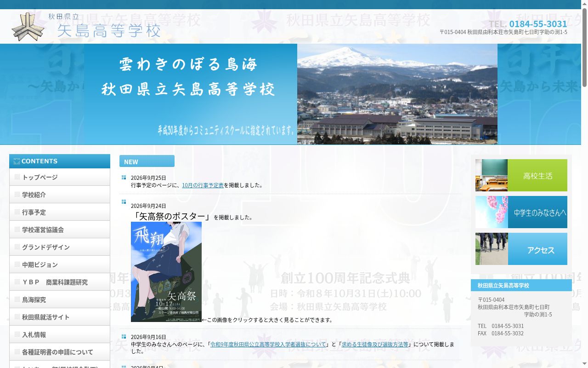Go to the 行事予定 page
The height and width of the screenshot is (368, 588).
coord(60,212)
